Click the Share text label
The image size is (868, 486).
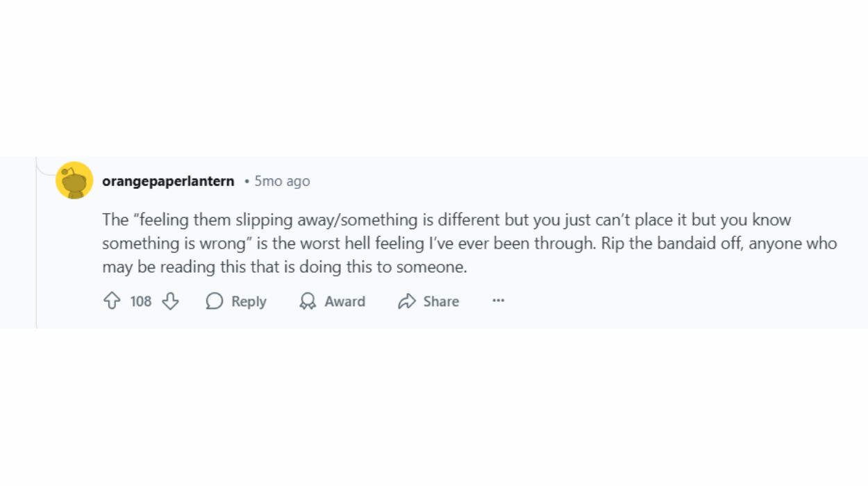tap(441, 301)
